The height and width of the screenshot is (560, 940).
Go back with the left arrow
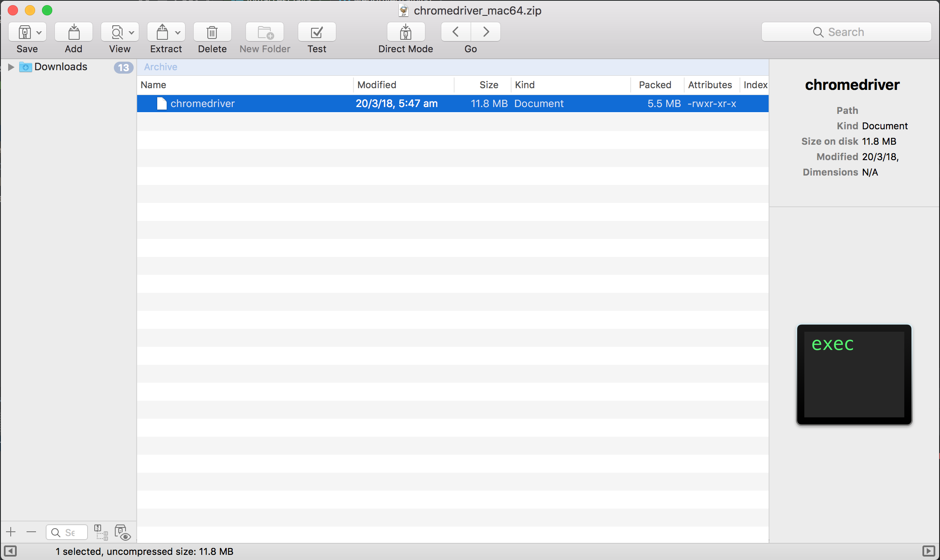(x=455, y=32)
